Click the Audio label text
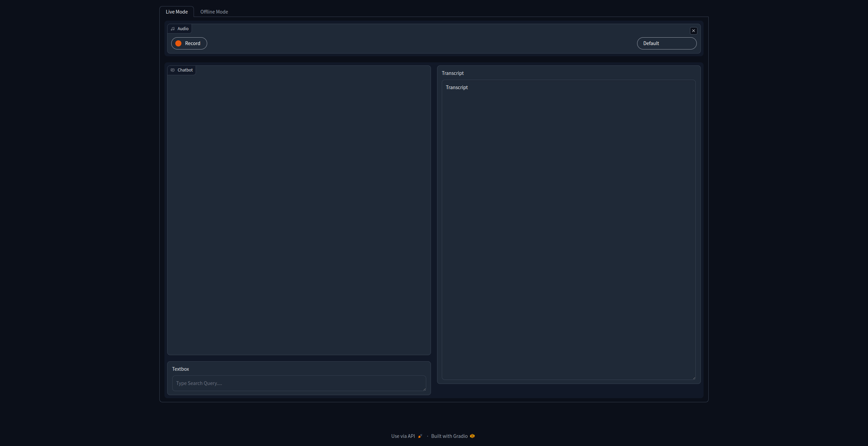This screenshot has height=446, width=868. pos(183,29)
